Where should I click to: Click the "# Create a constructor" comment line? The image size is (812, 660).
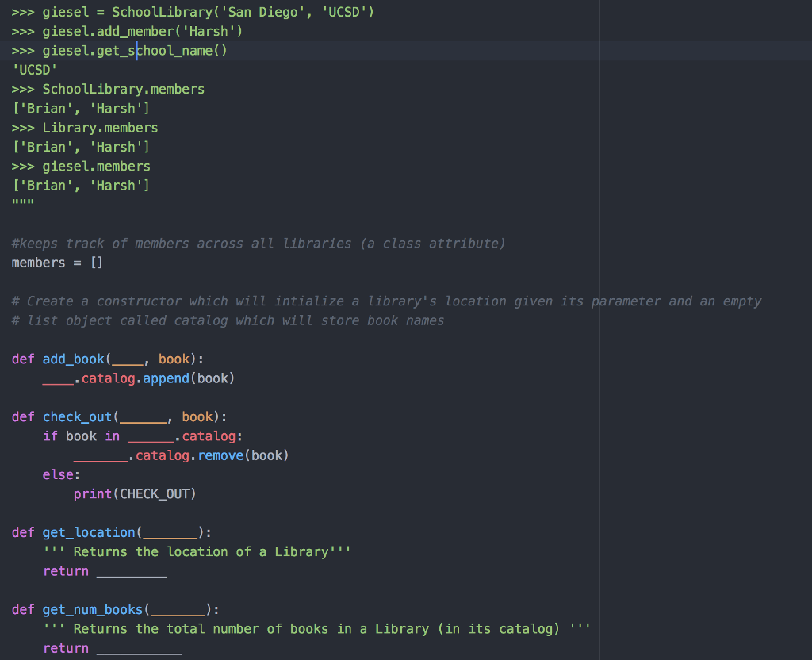point(386,301)
